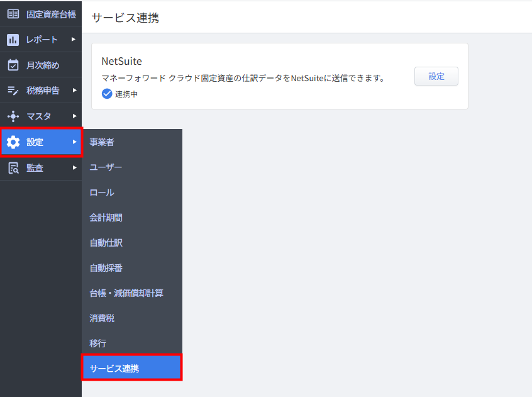Open the NetSuite 設定 button

tap(436, 76)
